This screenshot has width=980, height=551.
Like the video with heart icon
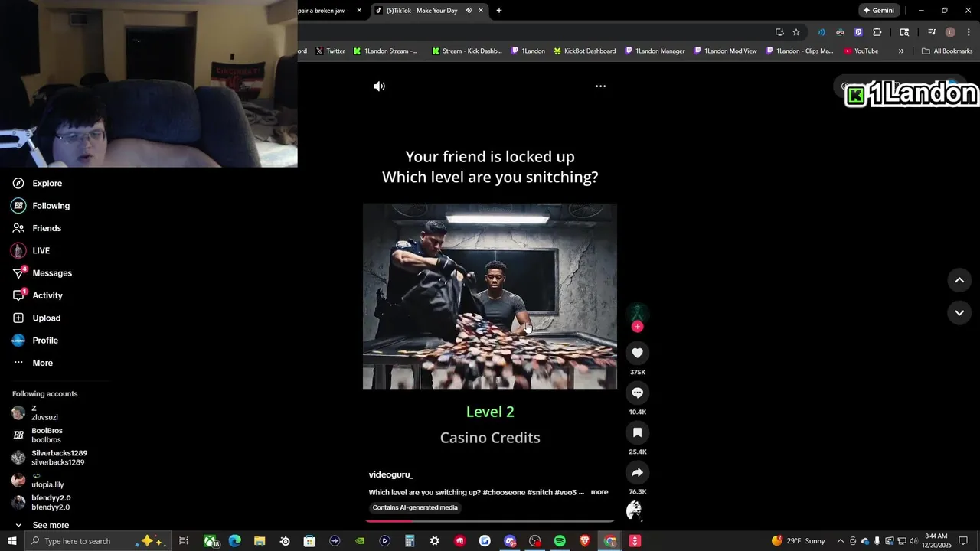[637, 353]
